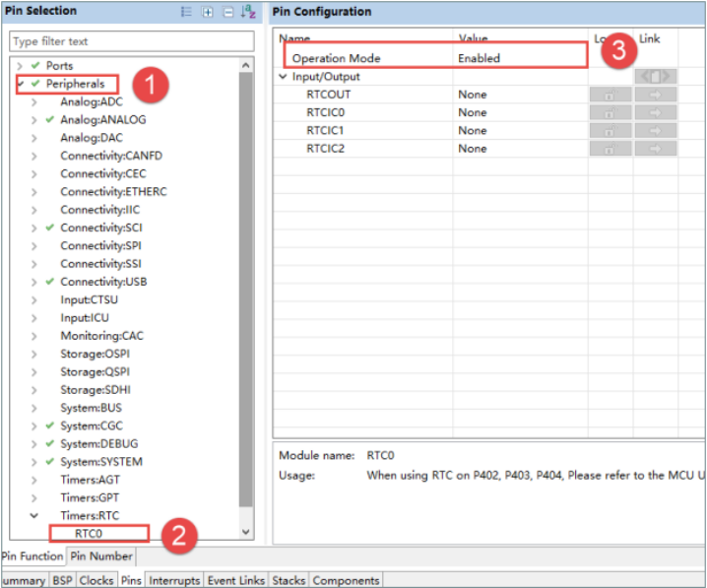Select Monitoring:CAC in the tree
707x588 pixels.
pyautogui.click(x=101, y=336)
